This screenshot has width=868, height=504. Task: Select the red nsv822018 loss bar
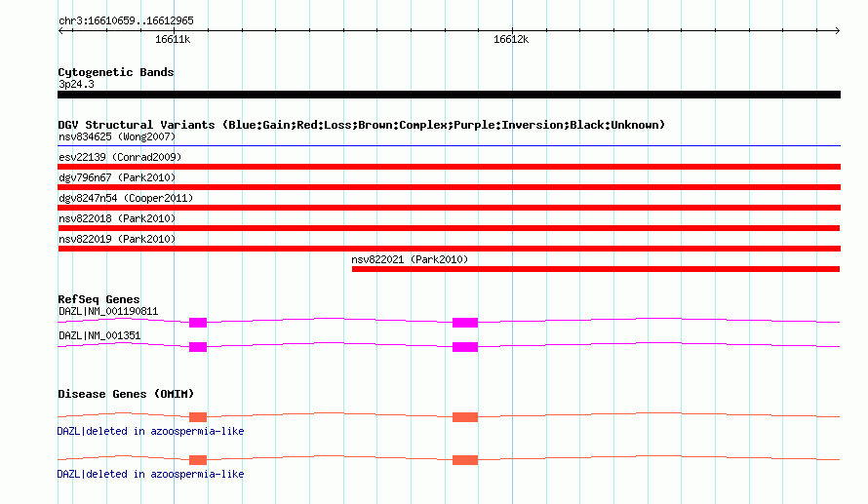pyautogui.click(x=449, y=228)
